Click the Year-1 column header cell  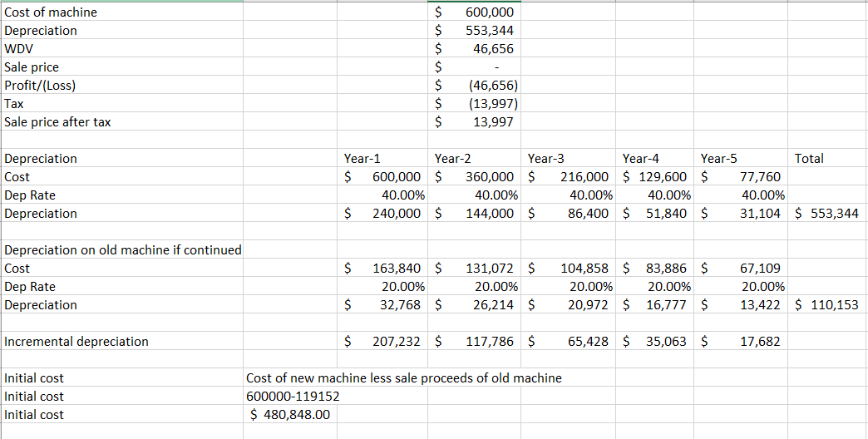(x=362, y=159)
